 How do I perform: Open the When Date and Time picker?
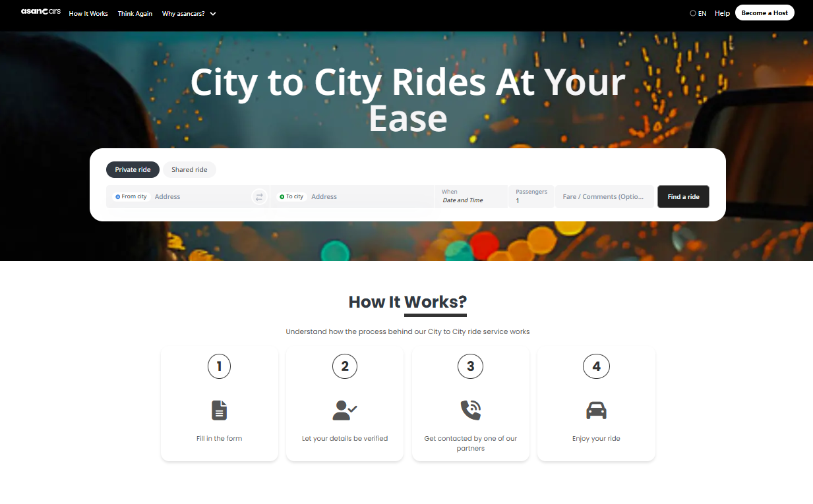471,196
